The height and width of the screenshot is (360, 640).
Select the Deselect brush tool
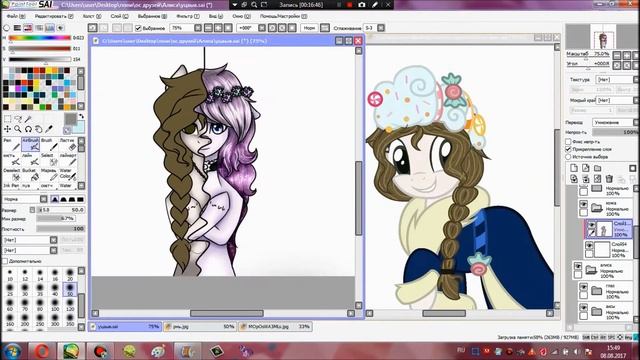click(x=11, y=175)
